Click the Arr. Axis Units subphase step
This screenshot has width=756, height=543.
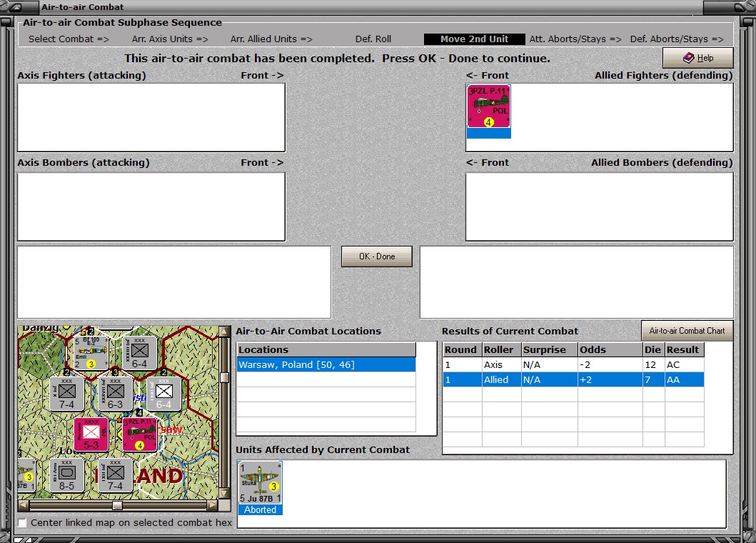pos(170,39)
